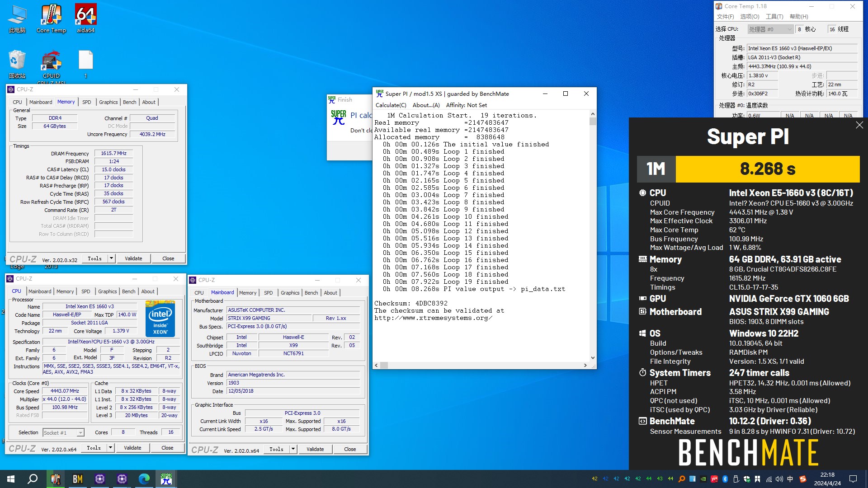868x488 pixels.
Task: Click Super PI vertical scrollbar down arrow
Action: (593, 358)
